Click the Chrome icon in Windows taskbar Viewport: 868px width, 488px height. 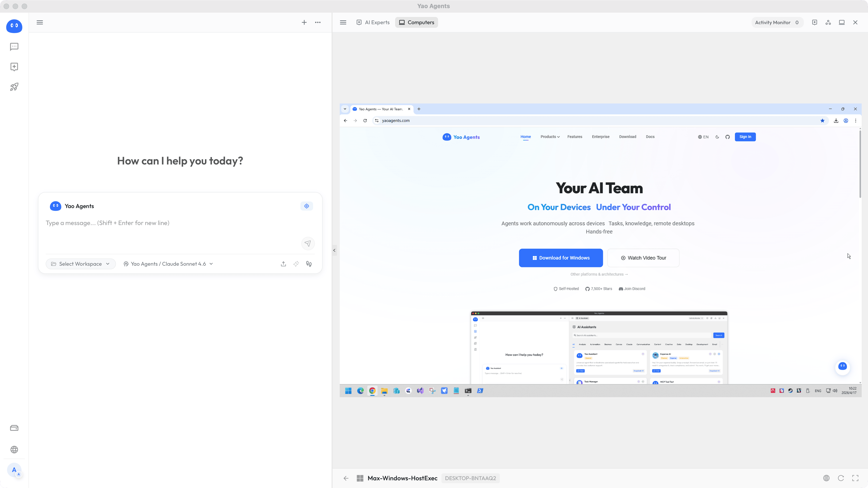(x=372, y=391)
